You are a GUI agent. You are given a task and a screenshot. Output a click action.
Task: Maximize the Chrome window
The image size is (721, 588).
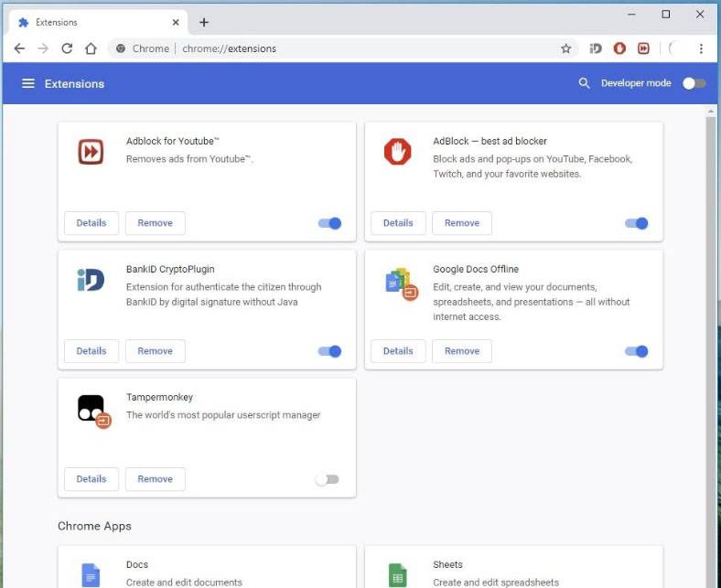click(x=666, y=15)
